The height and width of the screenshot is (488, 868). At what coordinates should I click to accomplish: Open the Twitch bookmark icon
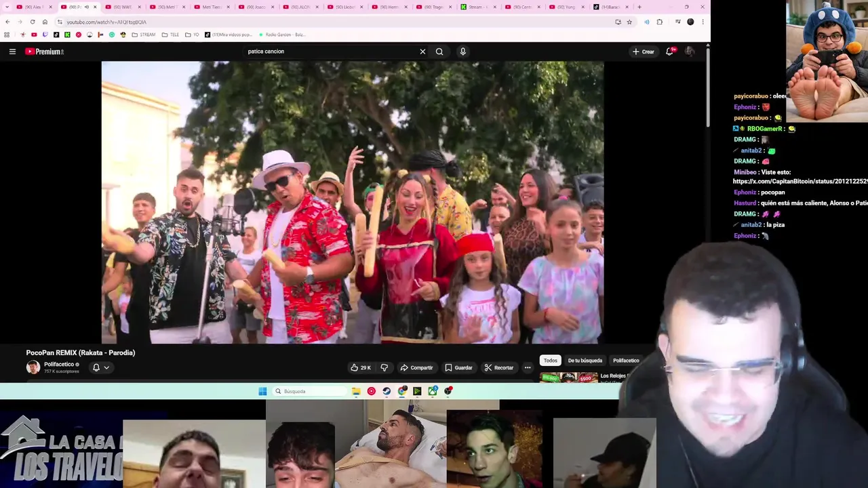(x=45, y=35)
